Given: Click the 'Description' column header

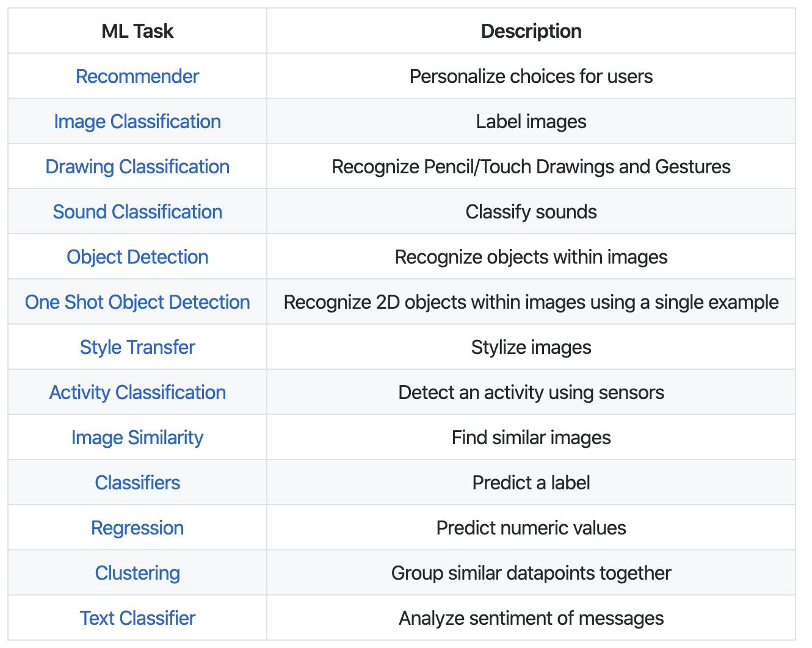Looking at the screenshot, I should 531,31.
